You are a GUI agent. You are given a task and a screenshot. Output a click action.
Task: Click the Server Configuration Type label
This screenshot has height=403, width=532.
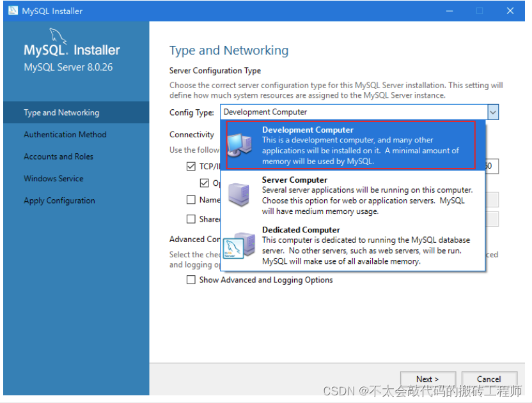point(215,70)
